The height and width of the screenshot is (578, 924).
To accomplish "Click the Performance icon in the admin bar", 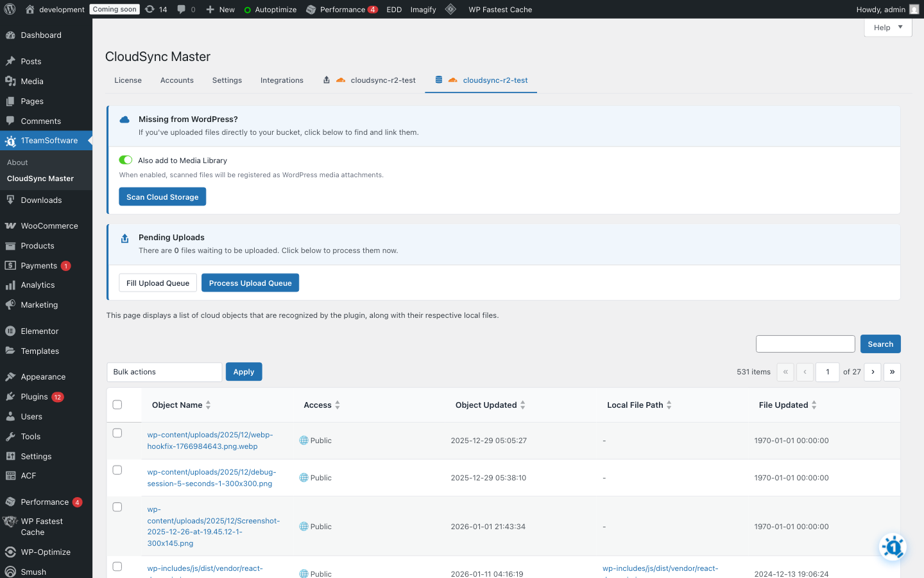I will point(312,9).
